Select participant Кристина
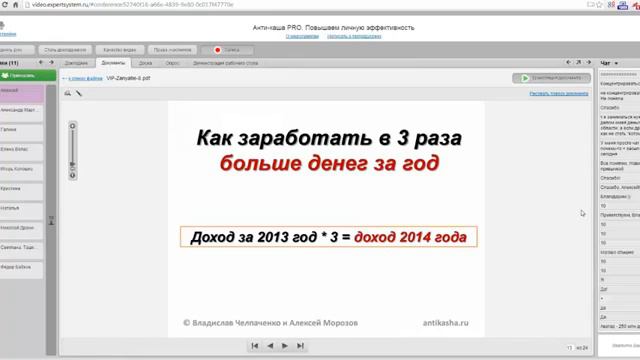The image size is (640, 360). coord(22,191)
